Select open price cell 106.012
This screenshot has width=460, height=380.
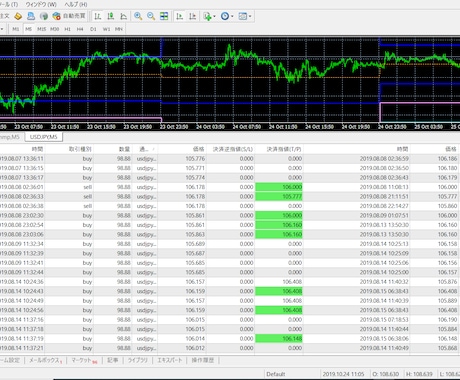pyautogui.click(x=195, y=348)
